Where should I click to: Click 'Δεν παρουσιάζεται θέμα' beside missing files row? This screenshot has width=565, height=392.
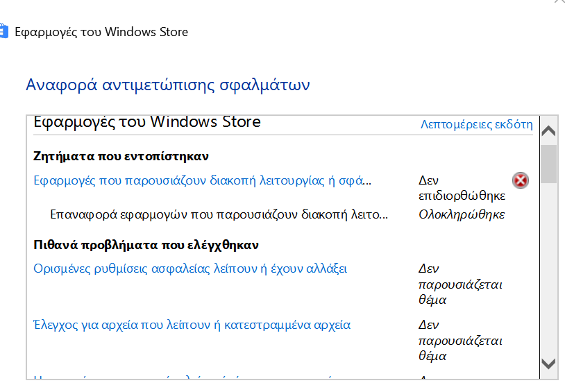pos(460,341)
